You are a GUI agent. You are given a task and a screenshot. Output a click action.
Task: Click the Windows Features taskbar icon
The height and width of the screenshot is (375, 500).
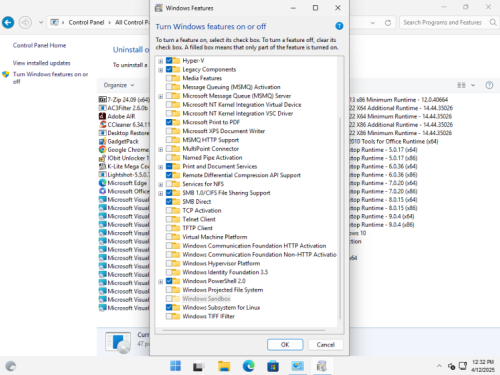pyautogui.click(x=322, y=366)
